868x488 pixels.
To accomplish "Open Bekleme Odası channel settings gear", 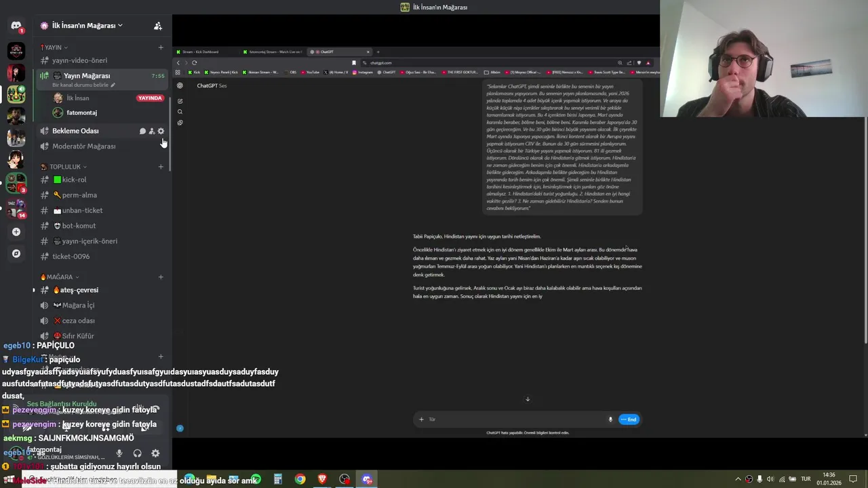I will tap(161, 131).
